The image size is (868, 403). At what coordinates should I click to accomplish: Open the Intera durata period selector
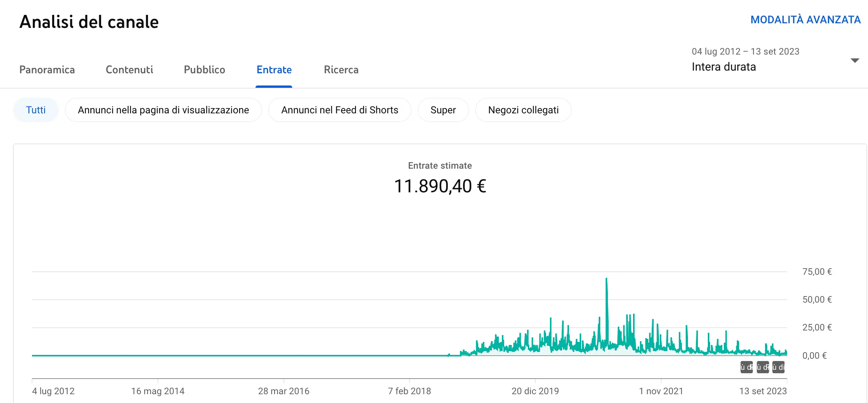(x=723, y=67)
